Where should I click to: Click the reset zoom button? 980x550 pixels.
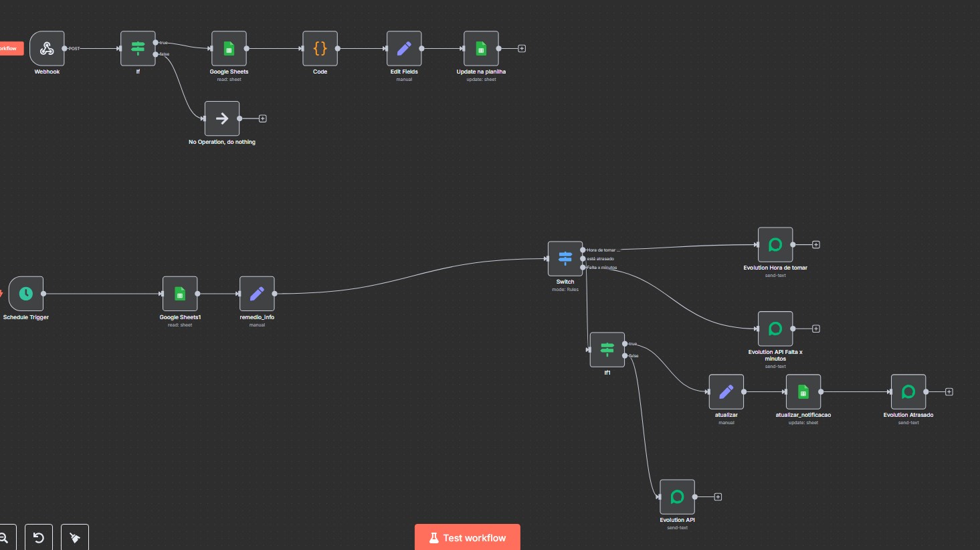pos(39,537)
